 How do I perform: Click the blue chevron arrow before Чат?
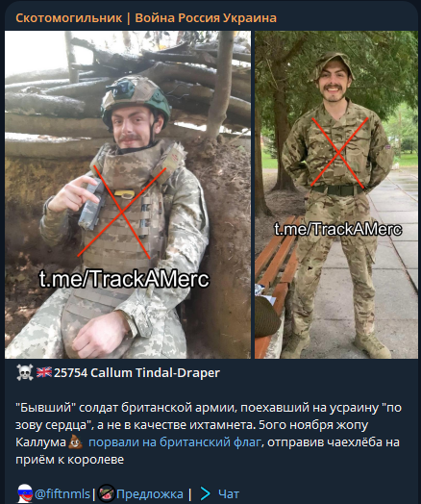point(205,493)
